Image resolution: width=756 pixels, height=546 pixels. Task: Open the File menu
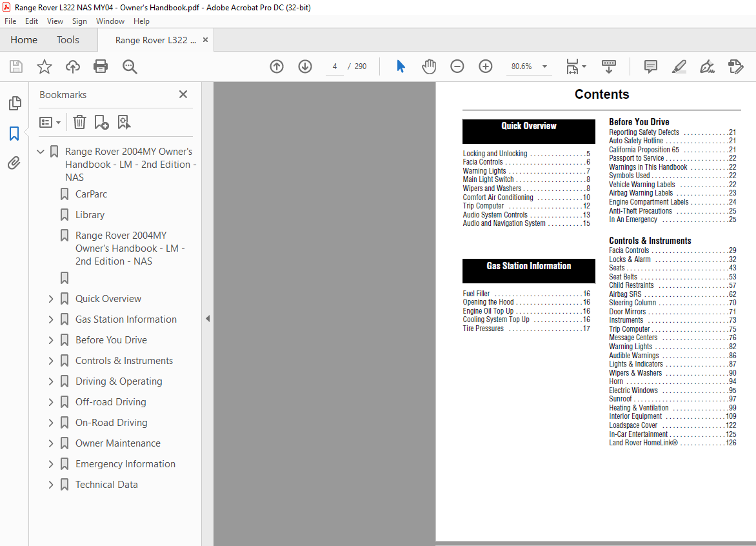10,21
